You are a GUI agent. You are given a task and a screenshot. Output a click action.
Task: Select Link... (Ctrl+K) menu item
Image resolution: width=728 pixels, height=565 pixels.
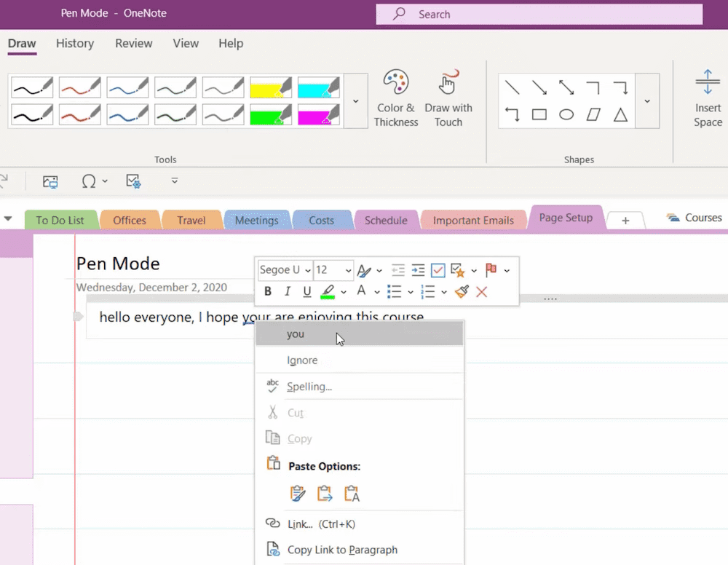click(x=360, y=524)
